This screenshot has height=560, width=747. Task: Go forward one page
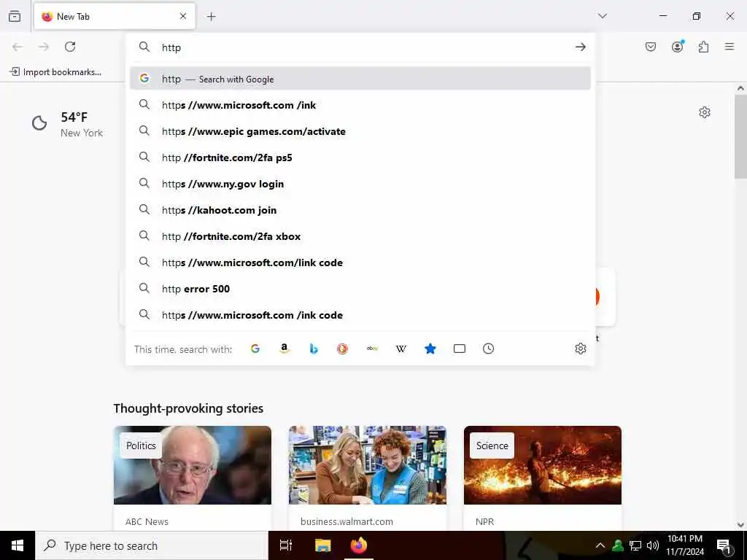(44, 47)
